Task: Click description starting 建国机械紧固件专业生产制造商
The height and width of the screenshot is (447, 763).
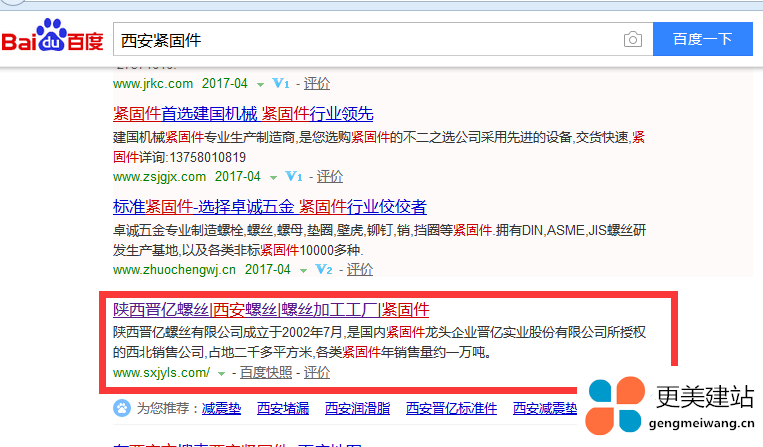Action: [x=379, y=147]
